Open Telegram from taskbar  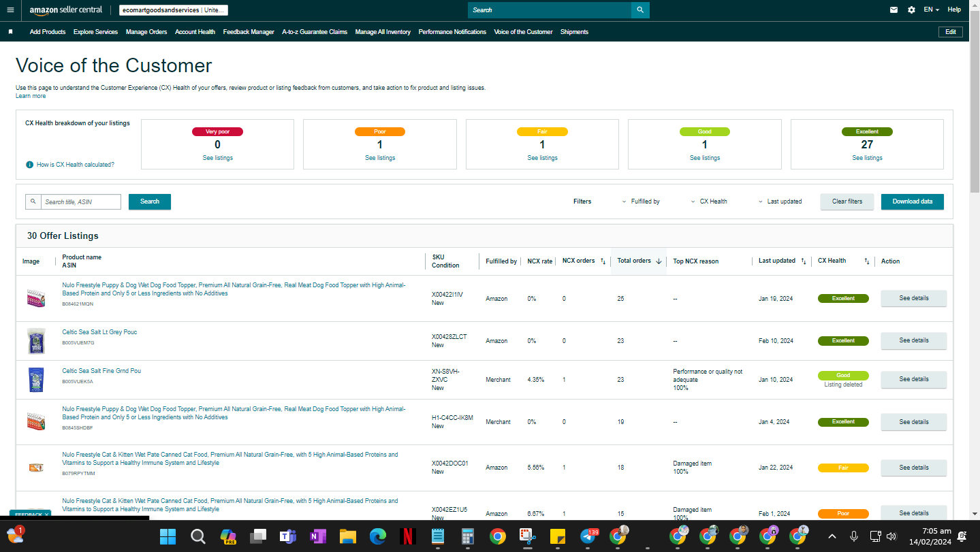pos(588,536)
